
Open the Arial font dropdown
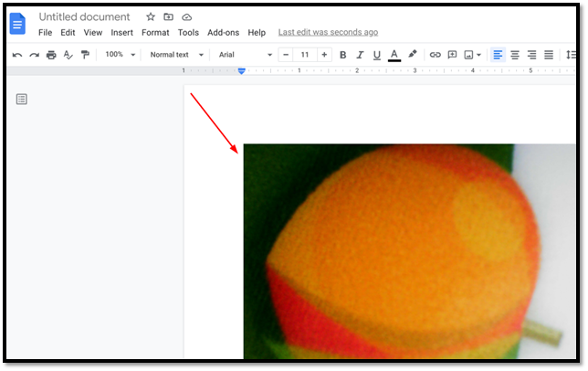pos(246,55)
